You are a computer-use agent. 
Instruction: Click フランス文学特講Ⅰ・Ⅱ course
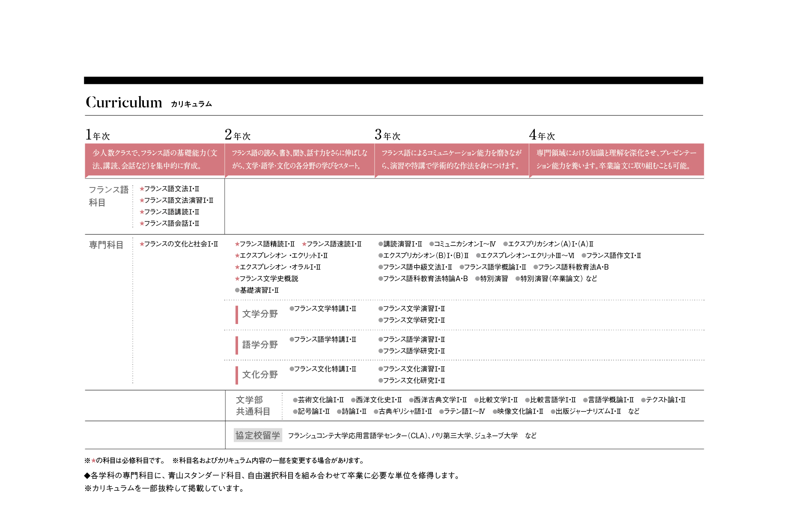[x=323, y=309]
